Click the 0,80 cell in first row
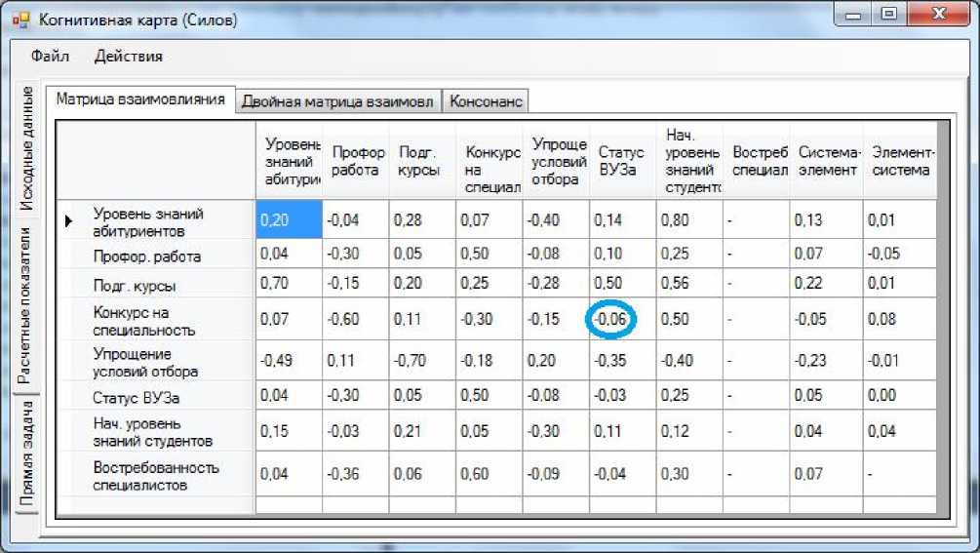The image size is (980, 553). 688,220
